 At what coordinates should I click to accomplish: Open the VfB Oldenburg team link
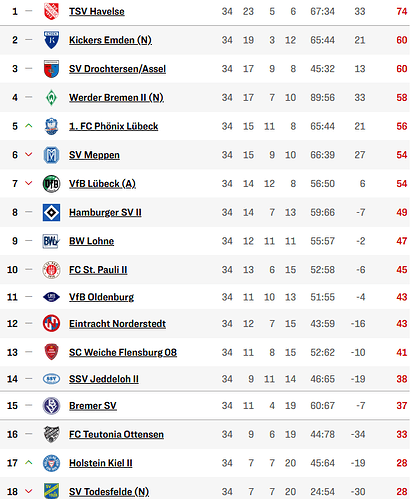[101, 297]
